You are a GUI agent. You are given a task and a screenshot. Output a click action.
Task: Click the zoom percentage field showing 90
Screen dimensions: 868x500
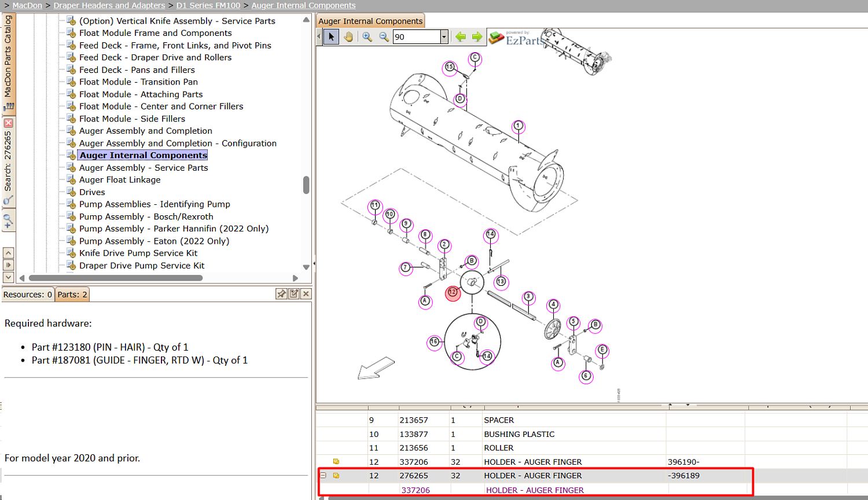coord(417,36)
